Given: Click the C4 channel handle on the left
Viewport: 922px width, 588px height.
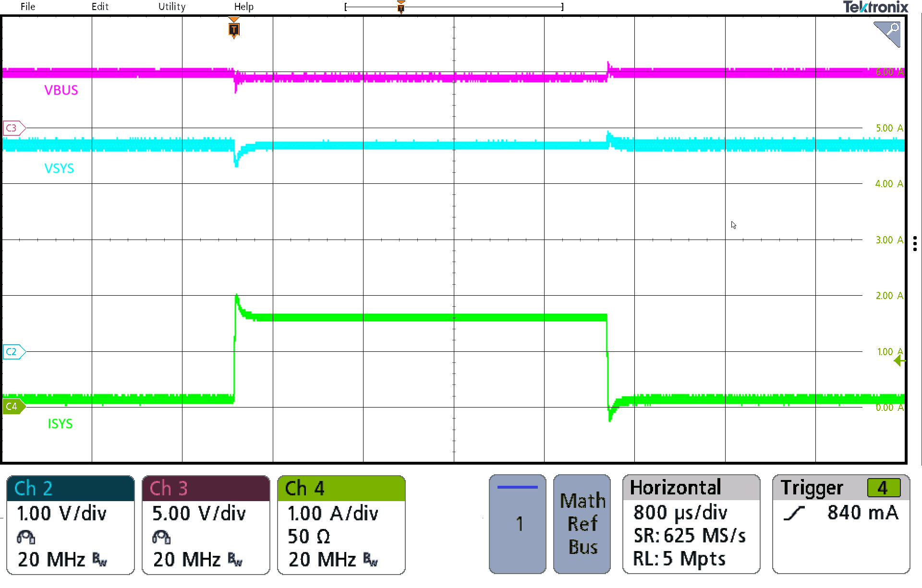Looking at the screenshot, I should (13, 406).
